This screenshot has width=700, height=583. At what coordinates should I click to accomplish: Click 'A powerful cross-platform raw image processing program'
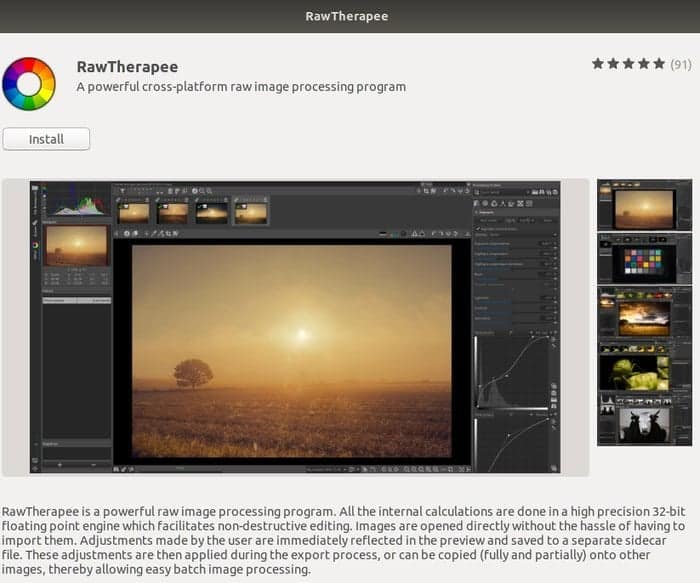pos(241,87)
